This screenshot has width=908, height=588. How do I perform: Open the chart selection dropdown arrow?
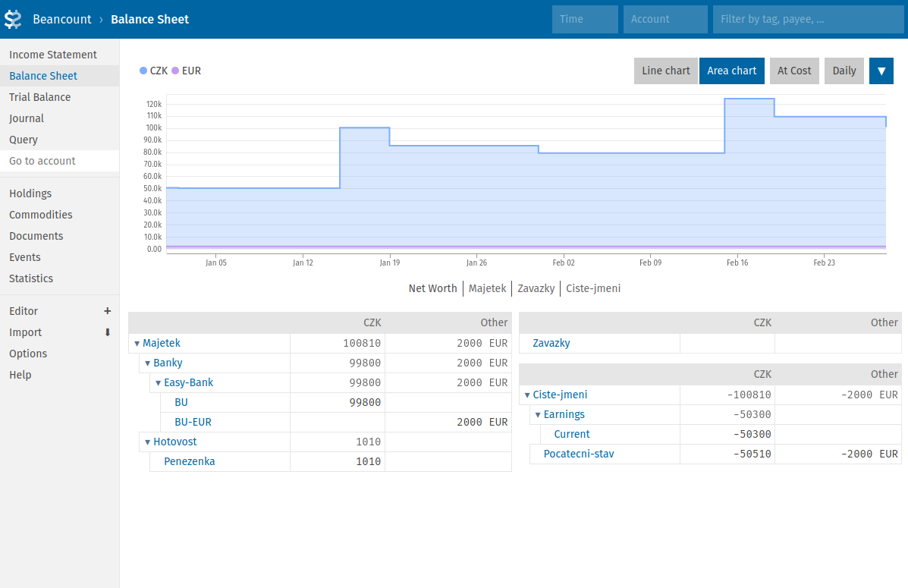point(881,71)
